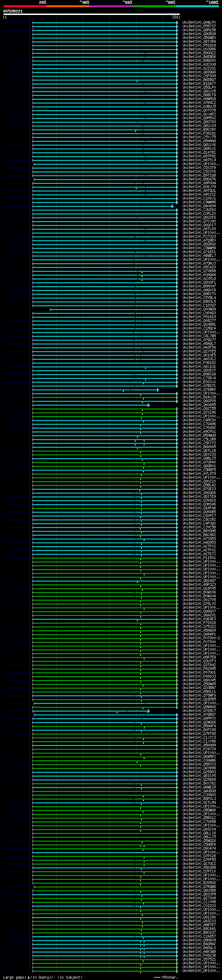The width and height of the screenshot is (222, 980).
Task: Select hit label UniRef100_Q40694
Action: (199, 206)
